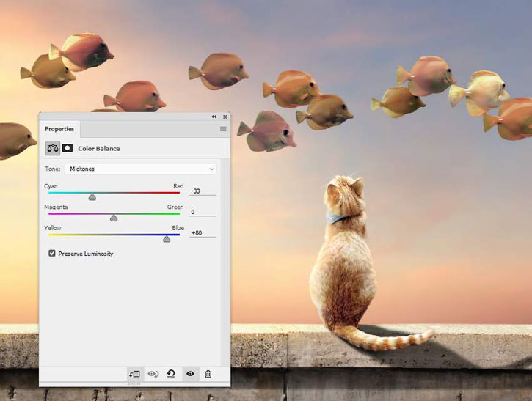This screenshot has width=532, height=401.
Task: Select the layer mask icon in Properties
Action: click(68, 148)
